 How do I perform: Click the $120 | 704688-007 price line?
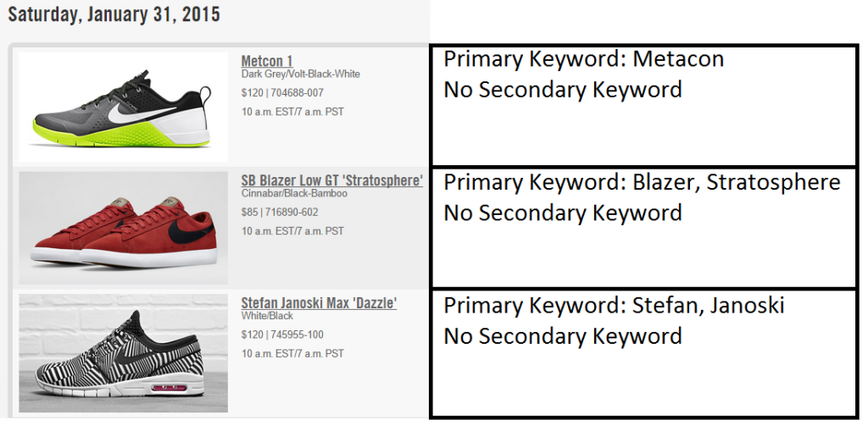(x=282, y=93)
